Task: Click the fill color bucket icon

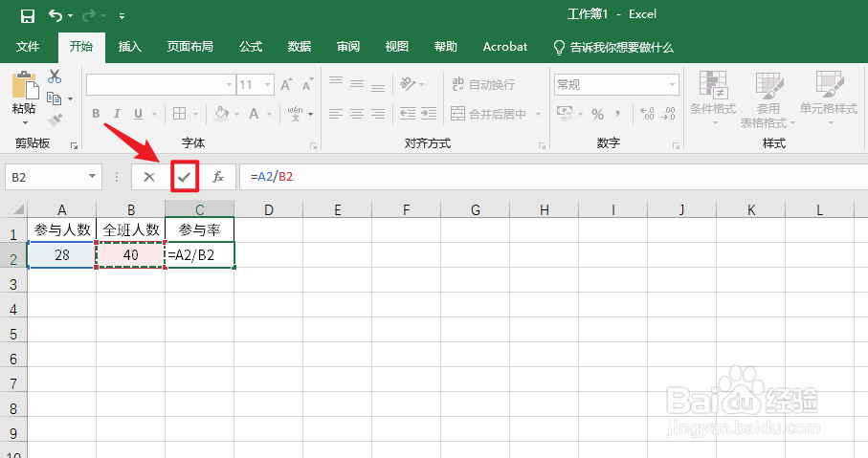Action: click(221, 114)
